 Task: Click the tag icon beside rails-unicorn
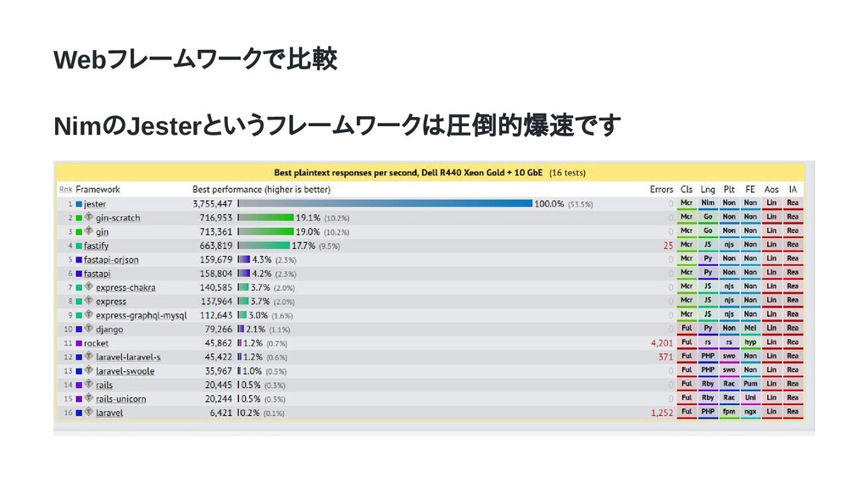(88, 398)
